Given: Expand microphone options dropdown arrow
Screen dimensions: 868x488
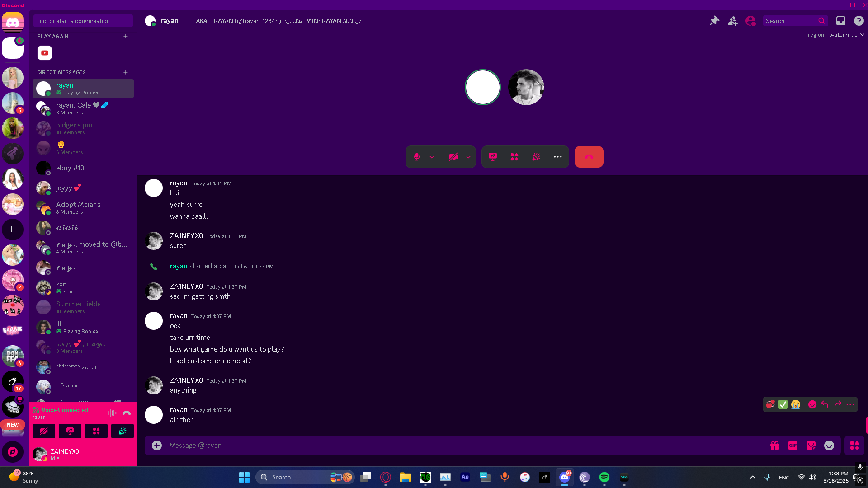Looking at the screenshot, I should click(x=432, y=157).
